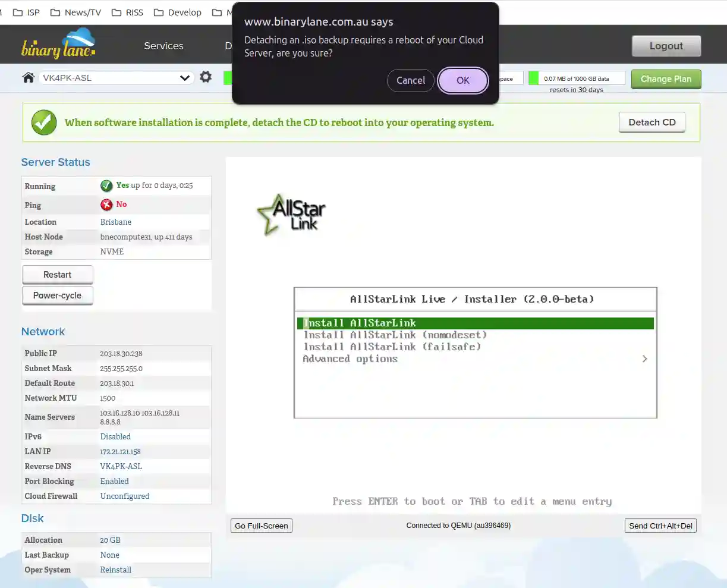Image resolution: width=727 pixels, height=588 pixels.
Task: Open server settings with the gear icon
Action: click(206, 77)
